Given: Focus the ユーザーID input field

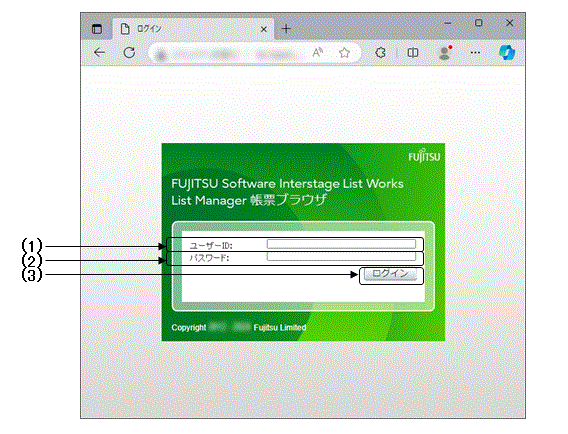Looking at the screenshot, I should 341,244.
